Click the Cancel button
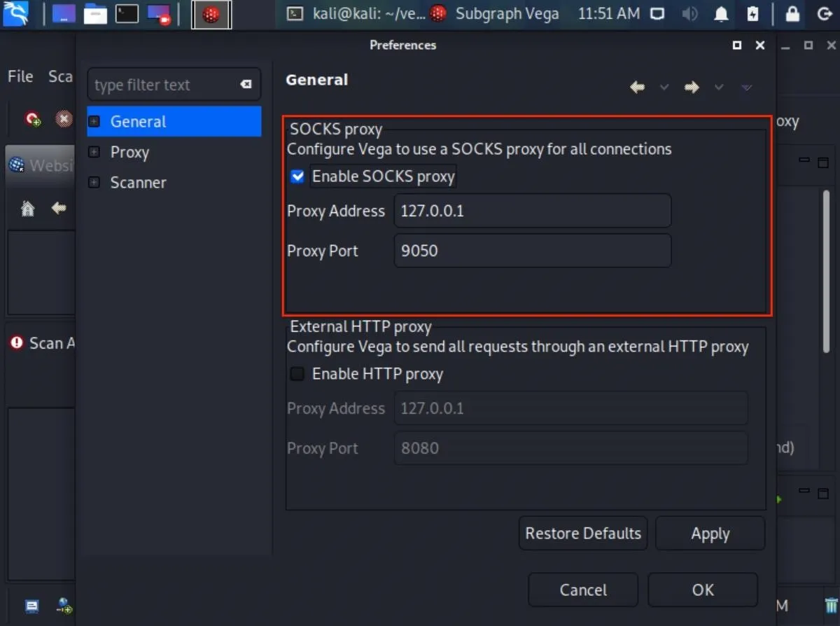 pos(583,590)
